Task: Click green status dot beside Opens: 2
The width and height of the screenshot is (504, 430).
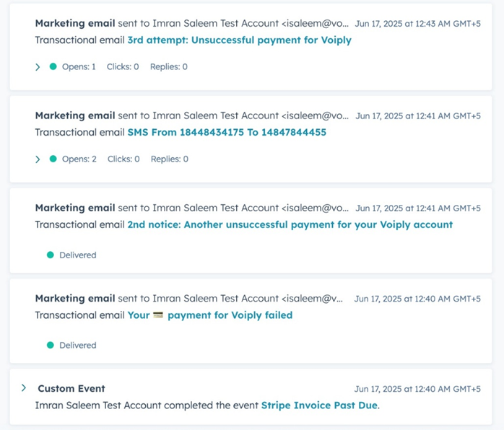Action: [53, 159]
